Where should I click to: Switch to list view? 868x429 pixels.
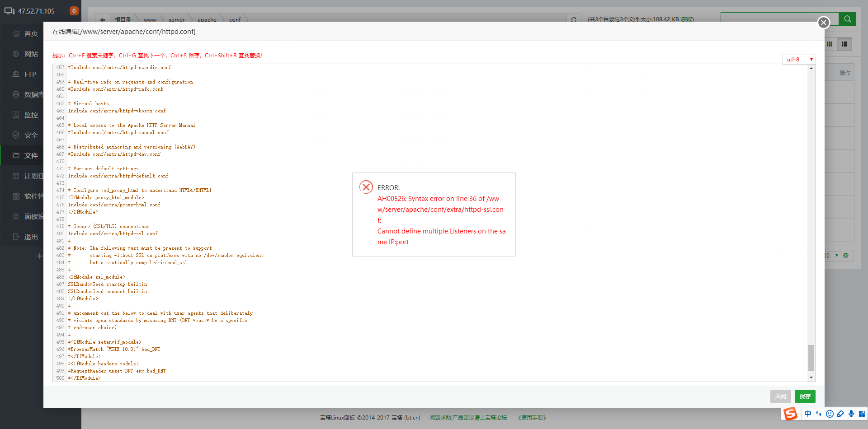point(844,44)
